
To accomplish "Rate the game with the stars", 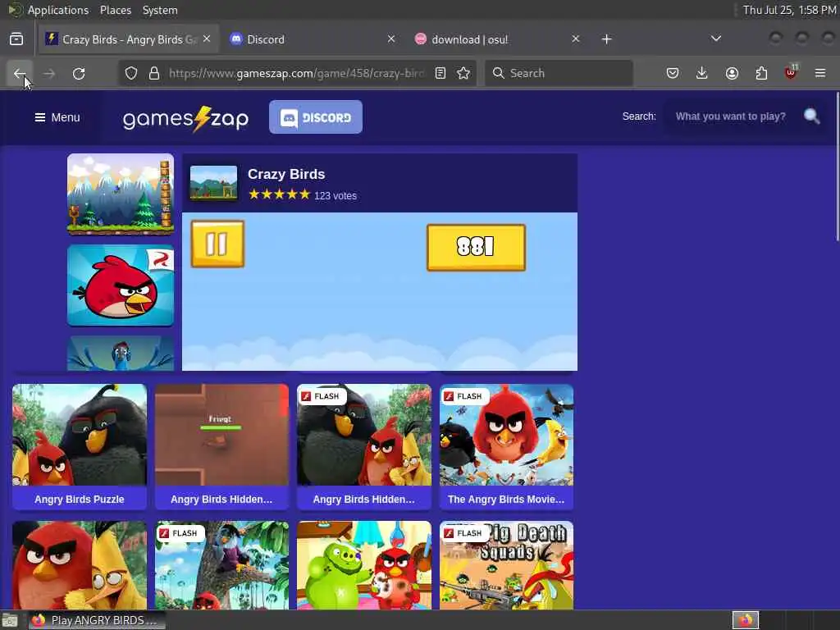I will point(279,194).
